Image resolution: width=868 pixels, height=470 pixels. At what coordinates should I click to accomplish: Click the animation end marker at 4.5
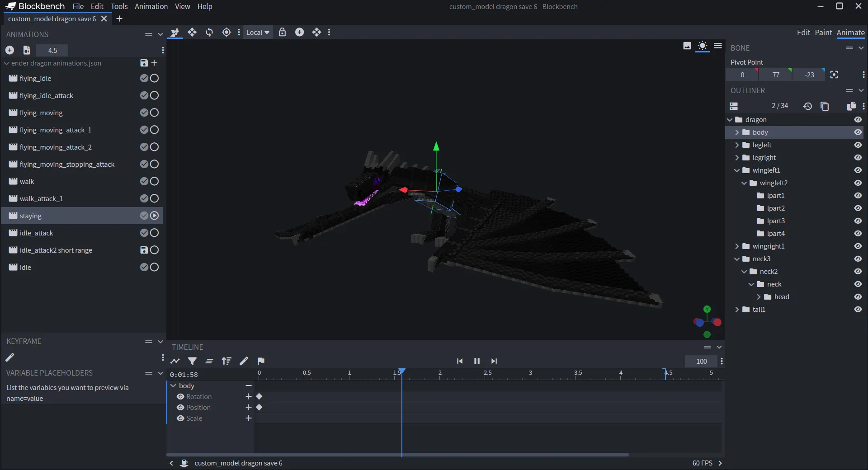click(x=665, y=374)
